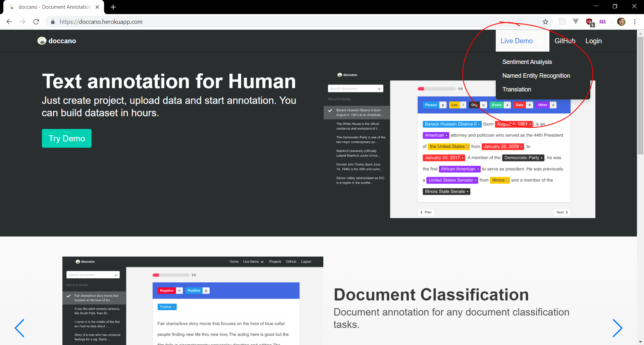Open a new browser tab
Image resolution: width=644 pixels, height=345 pixels.
point(113,7)
